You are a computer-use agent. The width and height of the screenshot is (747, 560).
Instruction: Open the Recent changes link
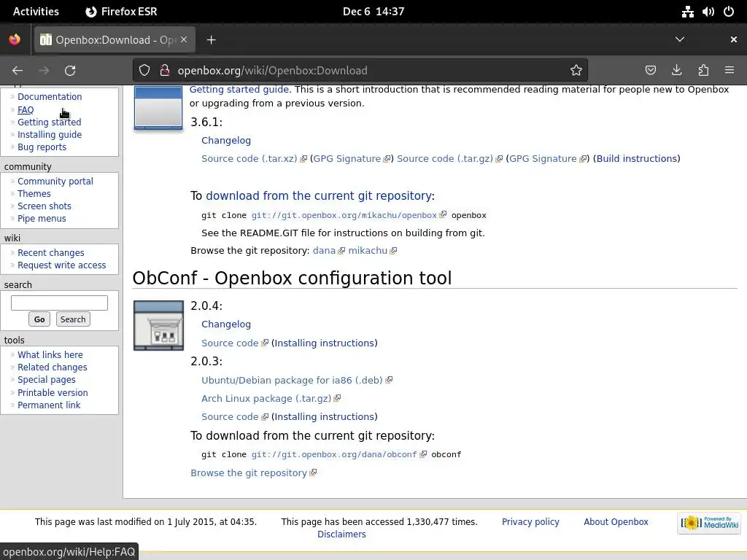(51, 253)
